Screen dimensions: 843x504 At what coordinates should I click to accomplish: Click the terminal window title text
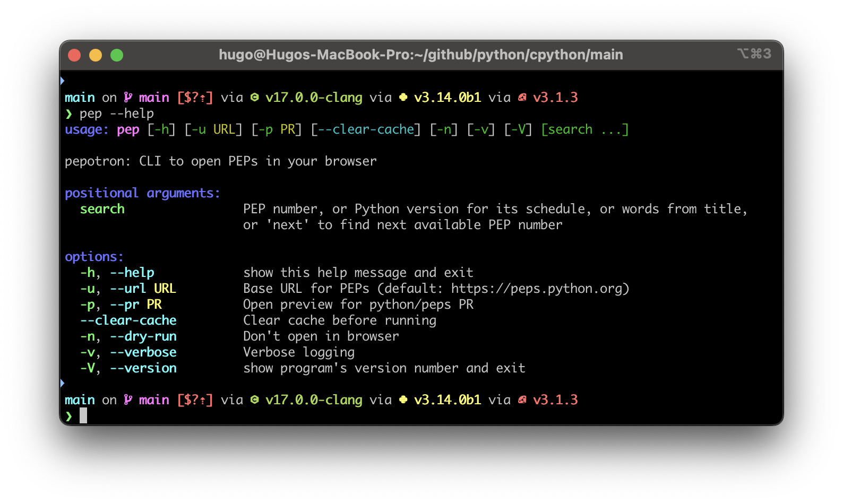421,55
